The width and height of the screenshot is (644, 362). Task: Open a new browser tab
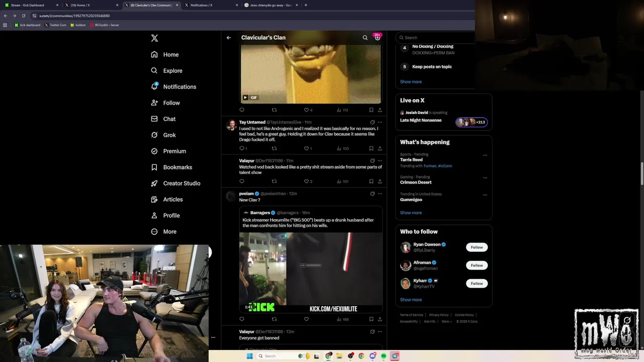pos(306,5)
